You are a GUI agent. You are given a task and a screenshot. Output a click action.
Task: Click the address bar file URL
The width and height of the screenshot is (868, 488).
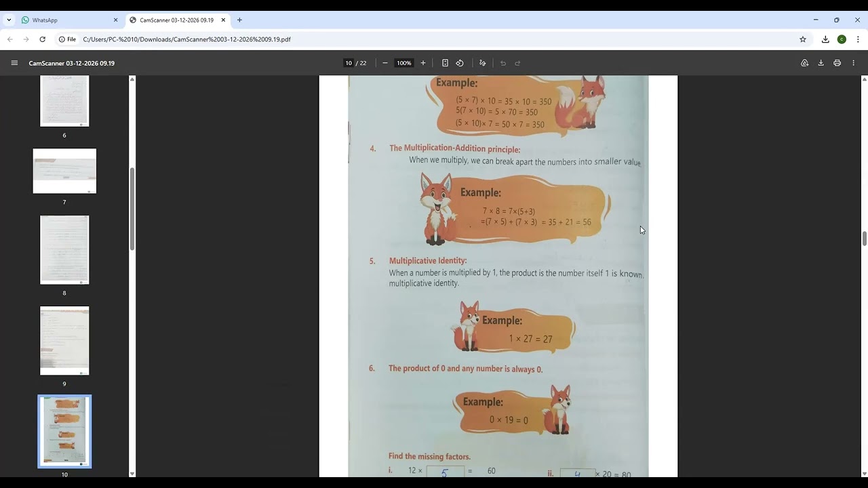point(186,39)
